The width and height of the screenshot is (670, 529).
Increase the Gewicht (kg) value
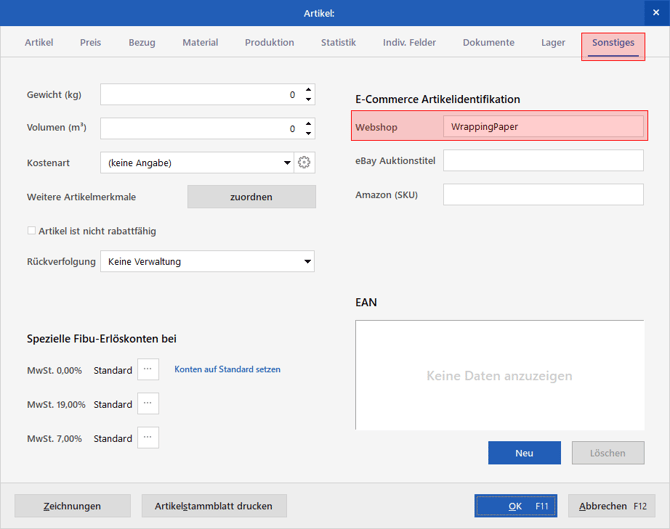(308, 90)
